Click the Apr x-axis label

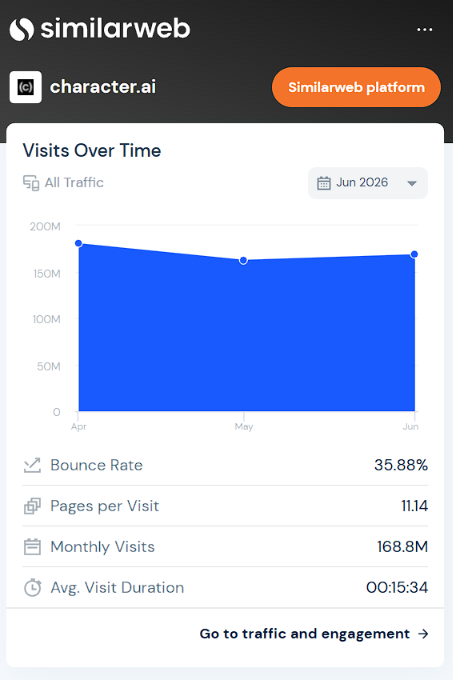(x=79, y=427)
